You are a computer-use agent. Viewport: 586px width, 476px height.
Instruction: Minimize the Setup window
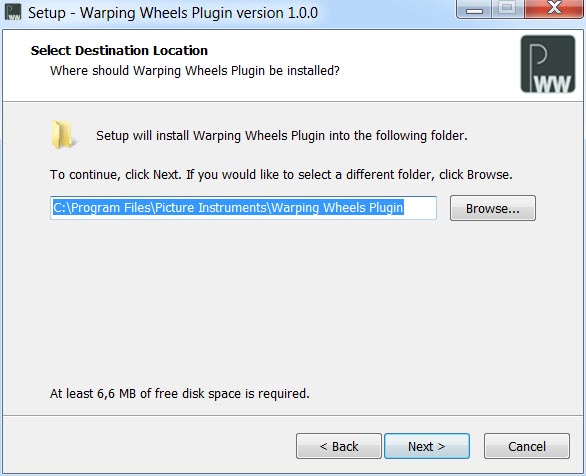(x=475, y=9)
